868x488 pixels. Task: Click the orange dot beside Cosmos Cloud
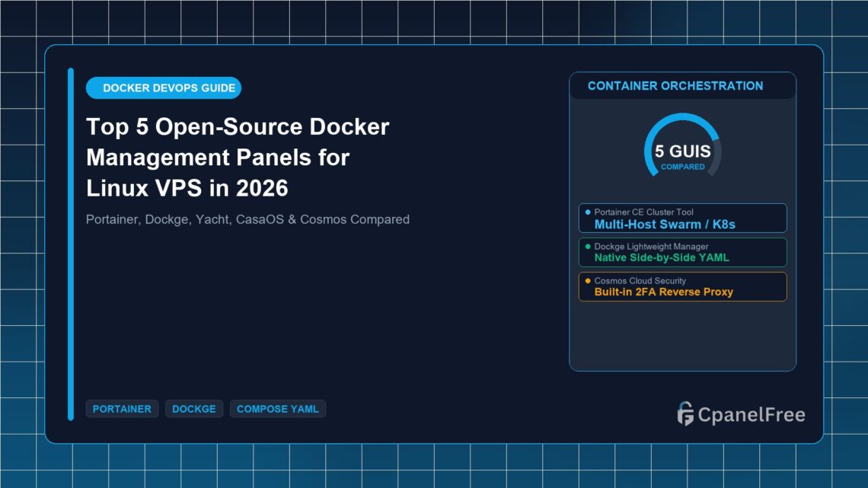[x=588, y=280]
